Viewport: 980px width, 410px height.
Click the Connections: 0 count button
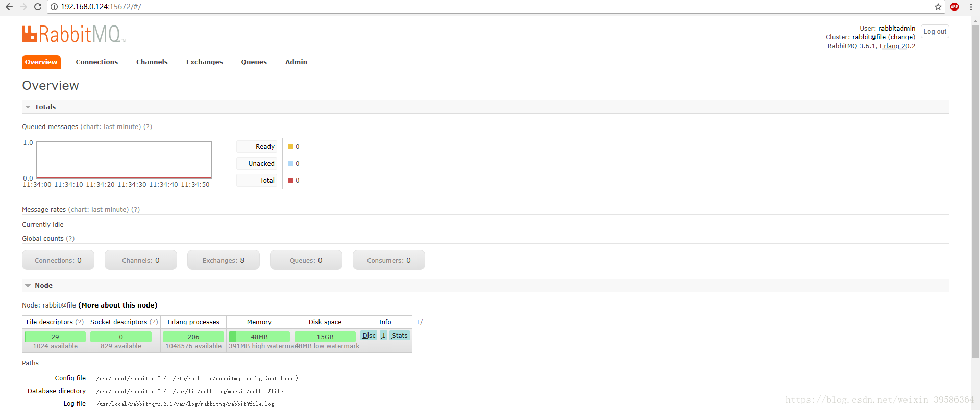click(x=58, y=260)
